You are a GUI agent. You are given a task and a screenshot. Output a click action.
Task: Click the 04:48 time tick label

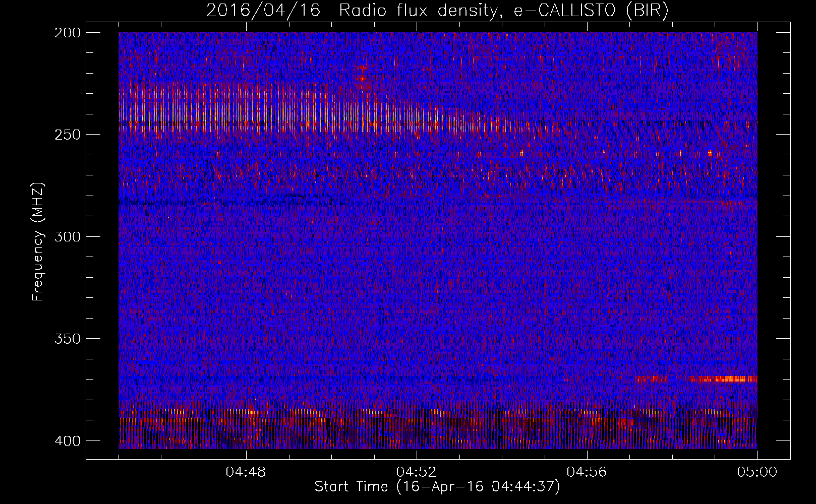[x=246, y=472]
